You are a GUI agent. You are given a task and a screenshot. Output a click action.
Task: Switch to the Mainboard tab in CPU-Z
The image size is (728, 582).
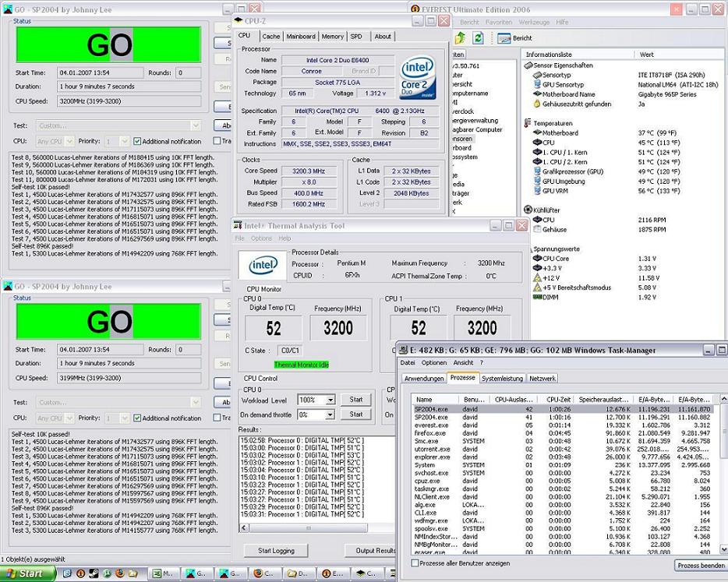[x=301, y=36]
